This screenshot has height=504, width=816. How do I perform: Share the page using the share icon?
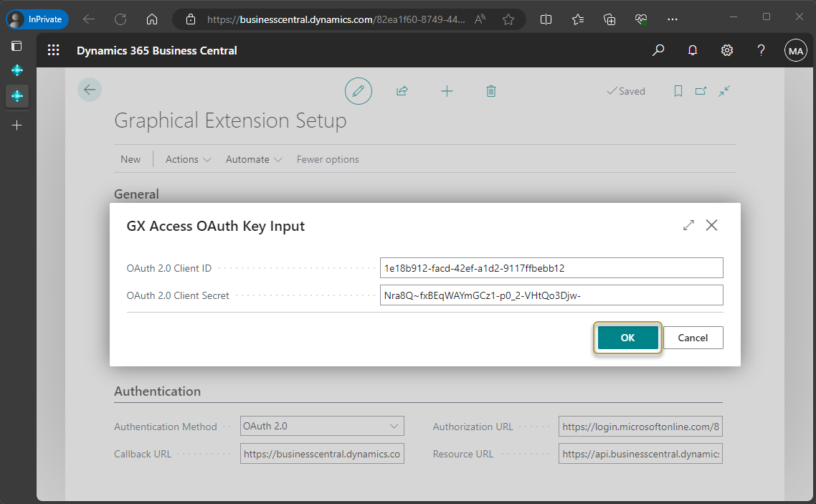tap(402, 90)
